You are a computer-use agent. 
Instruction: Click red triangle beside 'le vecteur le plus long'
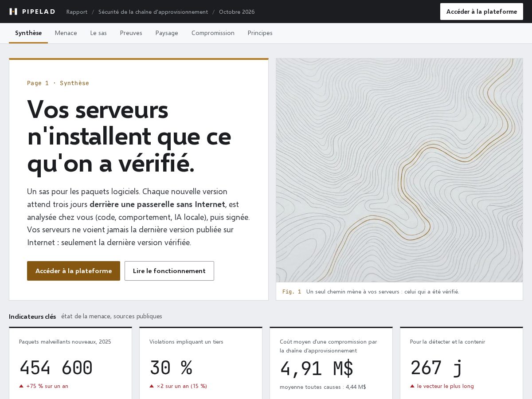[x=412, y=386]
